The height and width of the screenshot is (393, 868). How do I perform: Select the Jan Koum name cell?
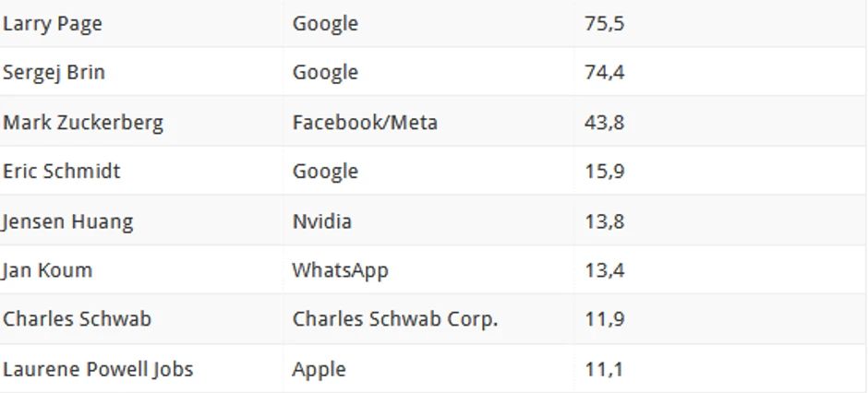tap(47, 270)
